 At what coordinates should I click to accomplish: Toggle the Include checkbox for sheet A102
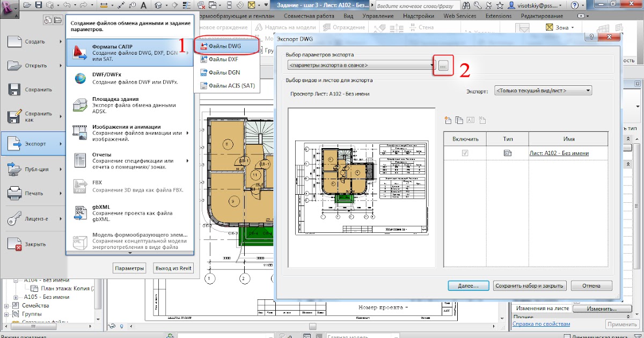pyautogui.click(x=465, y=153)
